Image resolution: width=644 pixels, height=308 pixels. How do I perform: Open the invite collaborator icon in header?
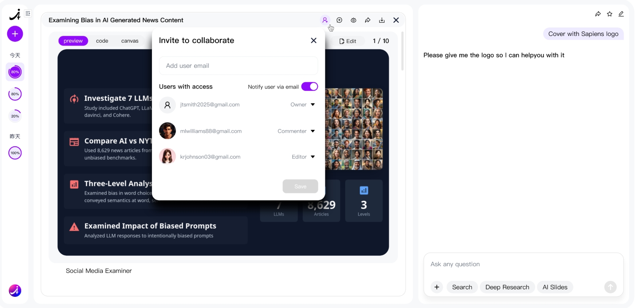325,20
